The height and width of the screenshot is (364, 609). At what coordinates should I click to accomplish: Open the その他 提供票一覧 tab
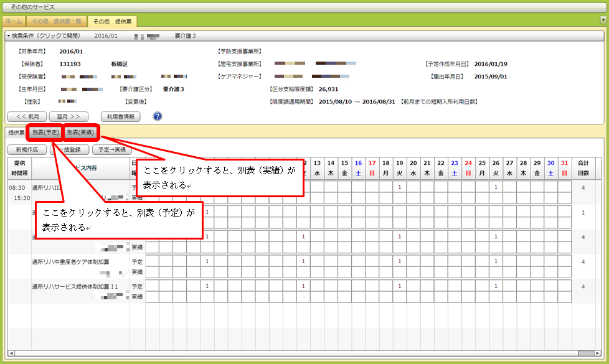(x=57, y=21)
